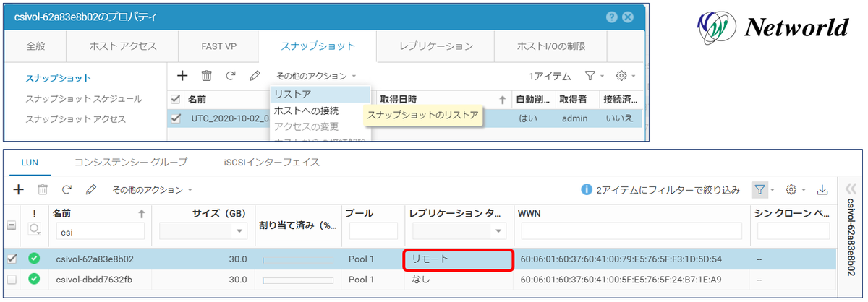Open help in the properties dialog header
This screenshot has width=868, height=302.
coord(612,17)
